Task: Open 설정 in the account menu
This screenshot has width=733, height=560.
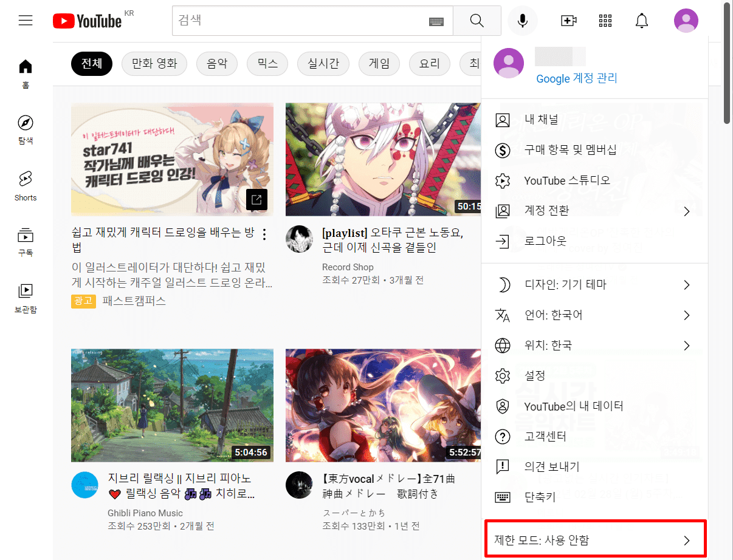Action: [594, 375]
